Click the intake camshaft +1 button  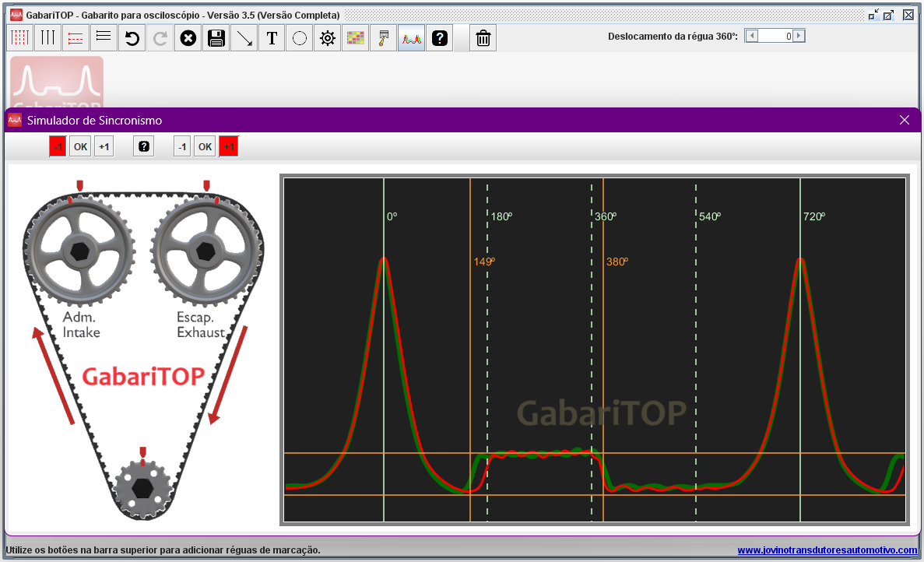click(104, 146)
